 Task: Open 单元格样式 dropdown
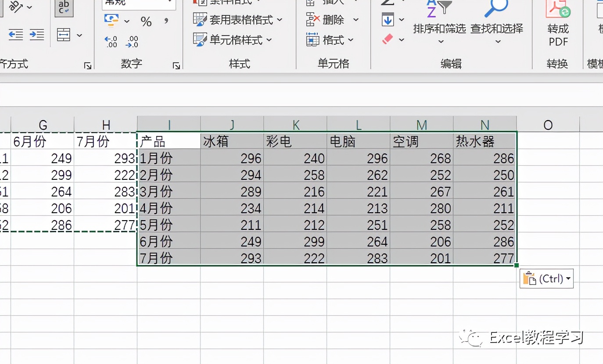233,40
